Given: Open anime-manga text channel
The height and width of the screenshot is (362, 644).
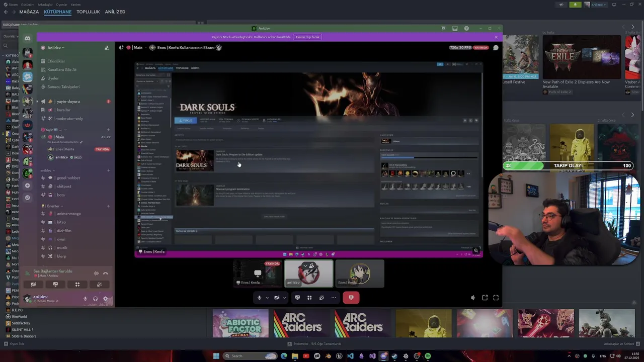Looking at the screenshot, I should tap(69, 214).
